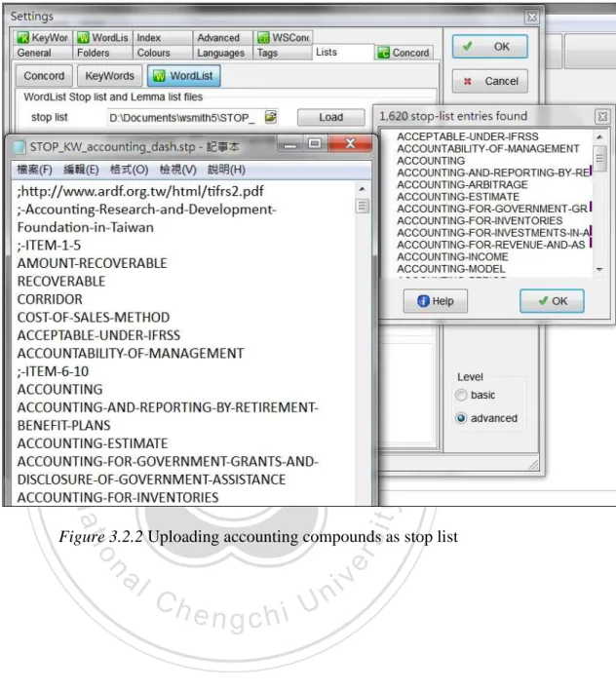Open the 編輯(E) menu in Notepad

click(x=81, y=170)
